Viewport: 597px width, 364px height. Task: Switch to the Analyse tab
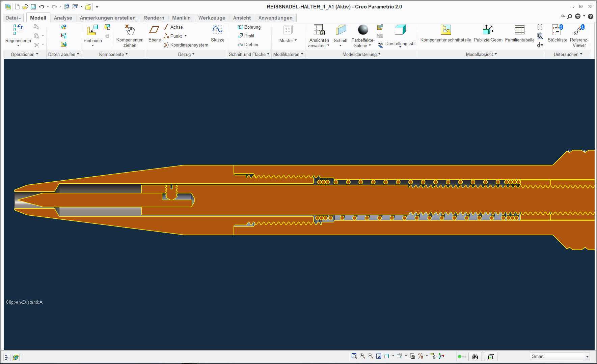pyautogui.click(x=63, y=18)
